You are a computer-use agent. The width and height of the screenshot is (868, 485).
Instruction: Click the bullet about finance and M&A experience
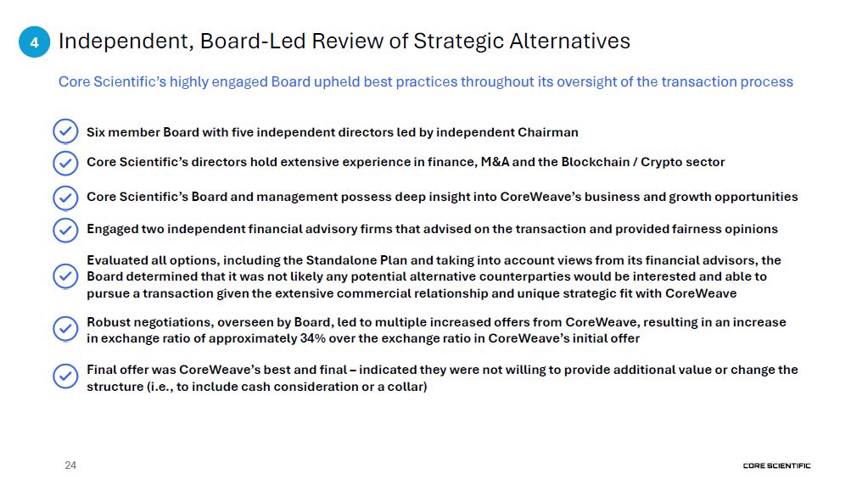point(406,162)
